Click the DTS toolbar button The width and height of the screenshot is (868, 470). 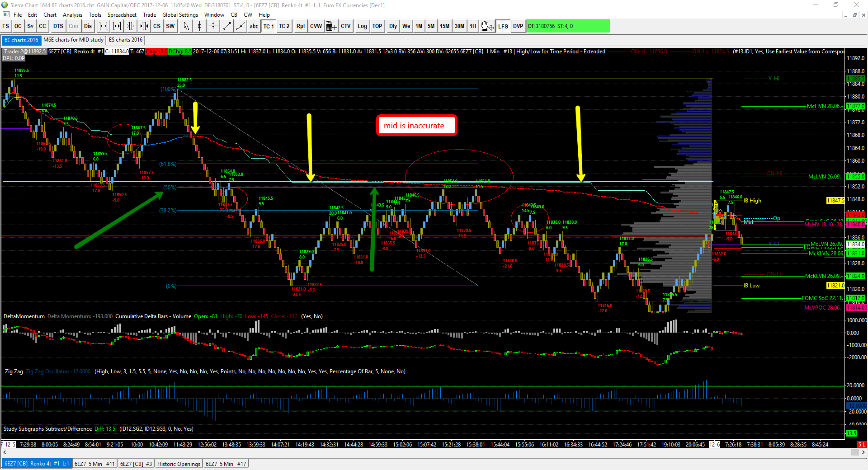point(58,26)
